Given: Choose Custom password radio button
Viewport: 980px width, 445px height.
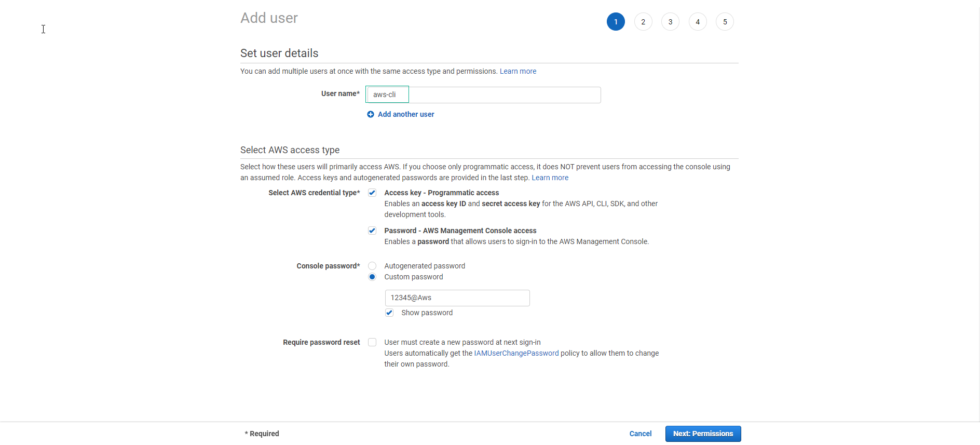Looking at the screenshot, I should click(x=372, y=277).
